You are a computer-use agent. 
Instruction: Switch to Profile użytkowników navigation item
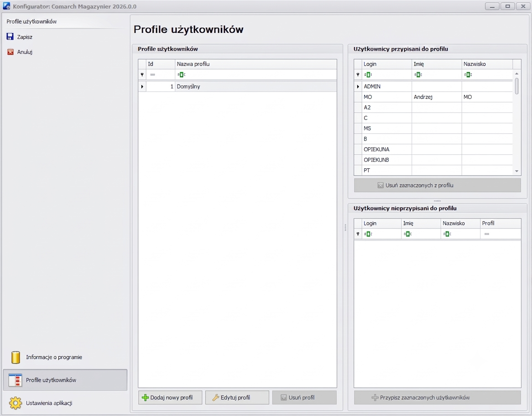65,380
